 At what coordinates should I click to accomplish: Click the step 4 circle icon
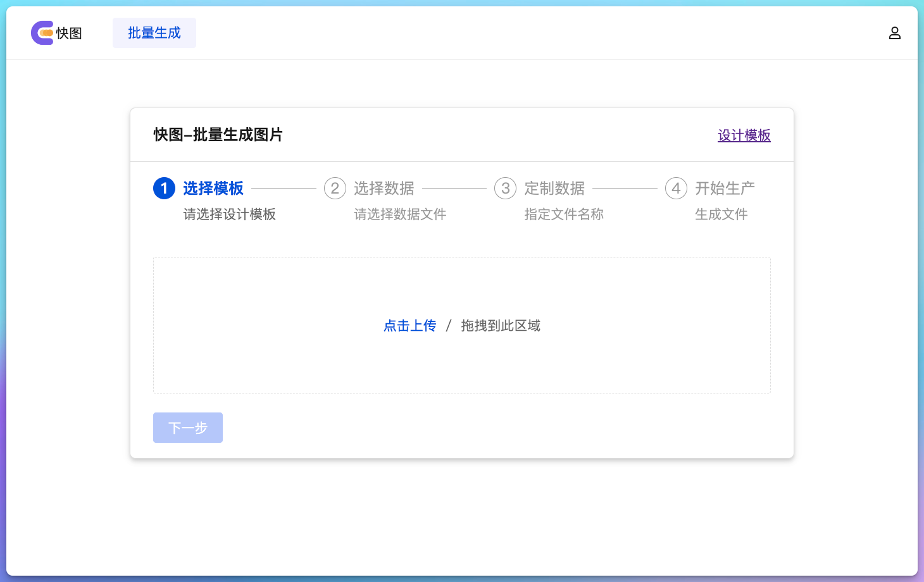pyautogui.click(x=676, y=189)
